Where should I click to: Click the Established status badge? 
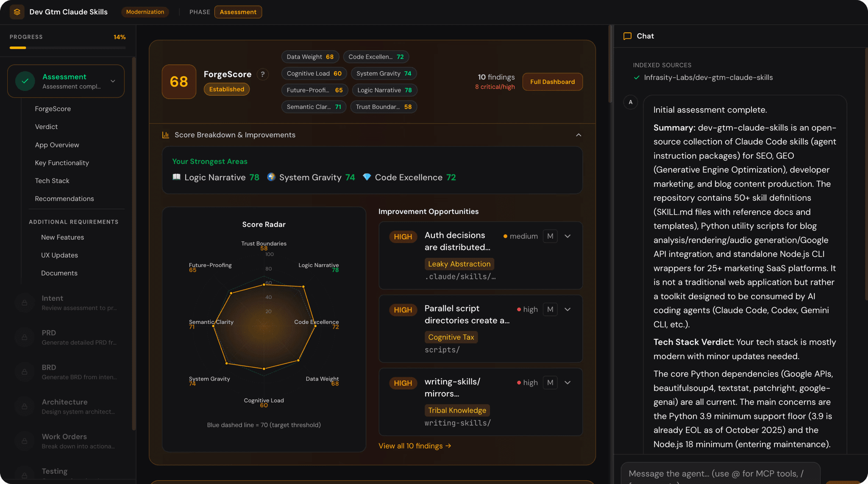[227, 89]
